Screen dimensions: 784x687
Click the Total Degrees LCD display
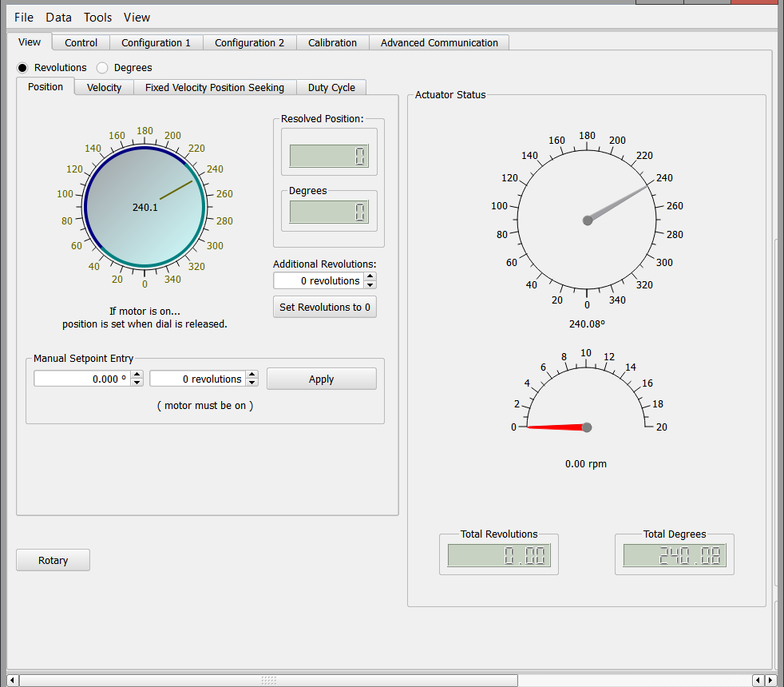(x=675, y=555)
